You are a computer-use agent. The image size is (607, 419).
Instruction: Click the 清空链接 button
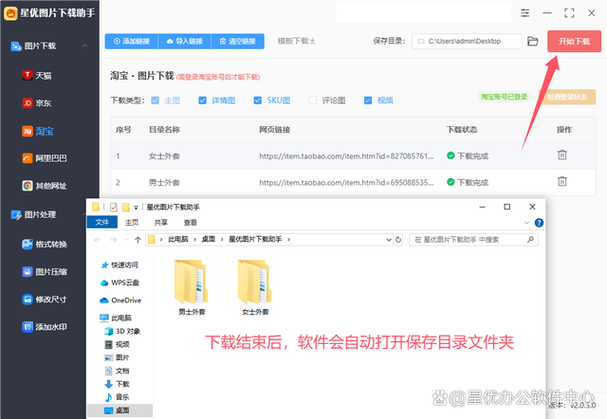click(238, 41)
